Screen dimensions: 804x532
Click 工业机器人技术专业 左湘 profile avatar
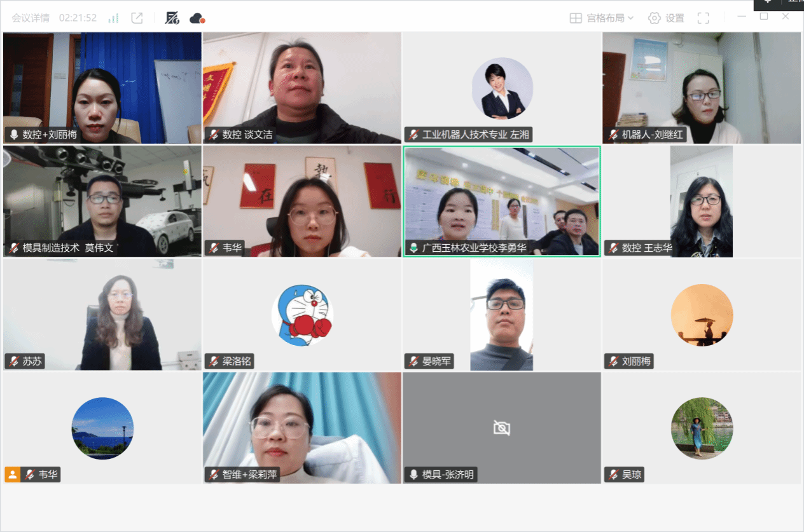502,88
